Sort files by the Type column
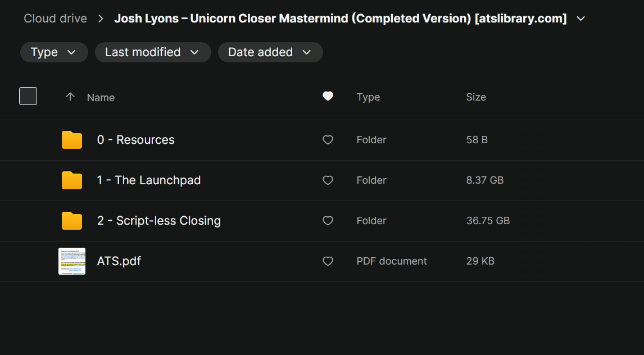This screenshot has height=355, width=644. 368,97
